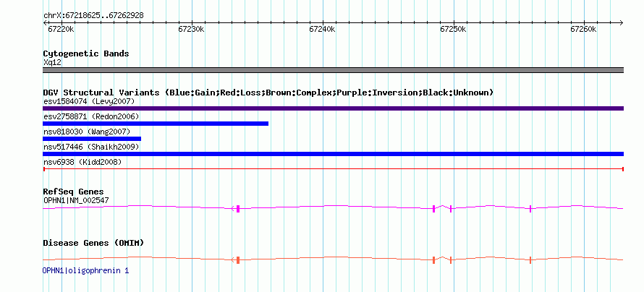
Task: Open the nsv517446 (Shaikh2009) variant label
Action: click(91, 147)
